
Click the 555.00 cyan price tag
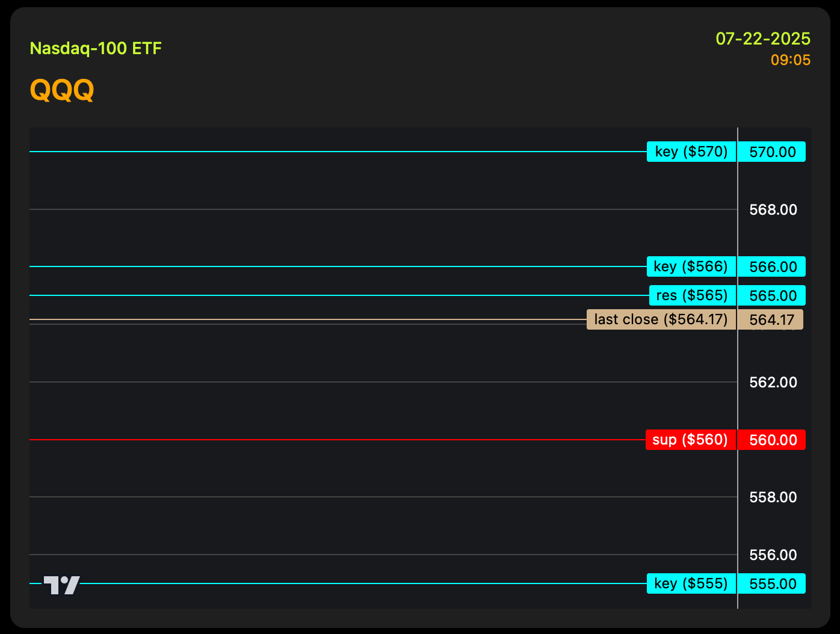(772, 584)
